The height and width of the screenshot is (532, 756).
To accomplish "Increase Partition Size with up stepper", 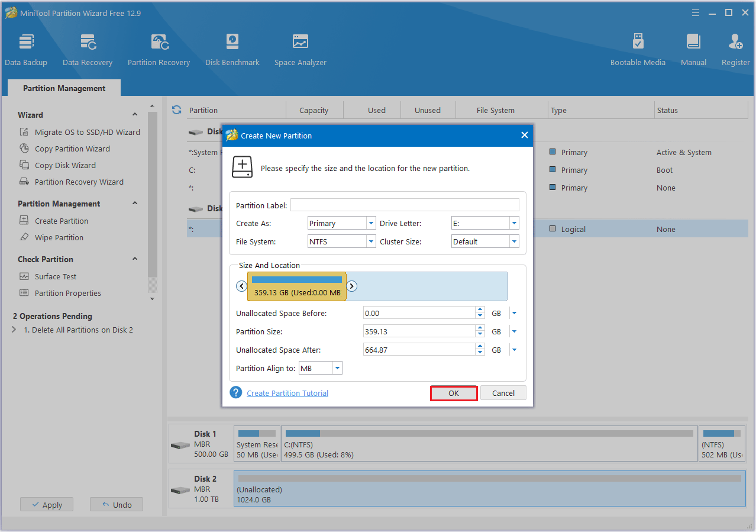I will [x=480, y=328].
